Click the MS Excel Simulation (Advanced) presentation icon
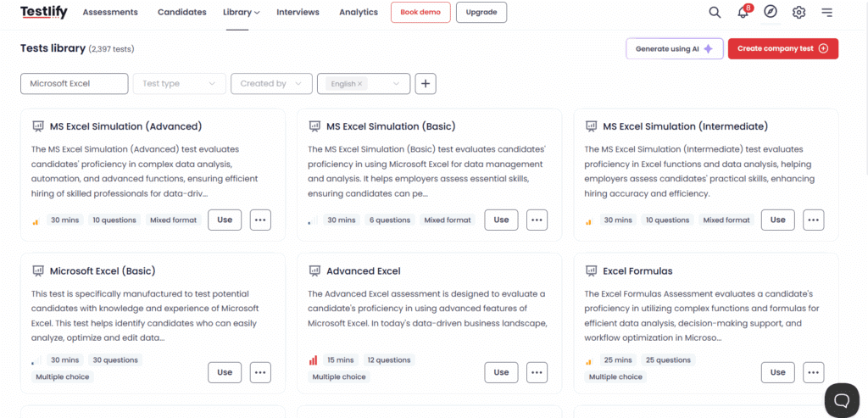Image resolution: width=868 pixels, height=418 pixels. (37, 126)
